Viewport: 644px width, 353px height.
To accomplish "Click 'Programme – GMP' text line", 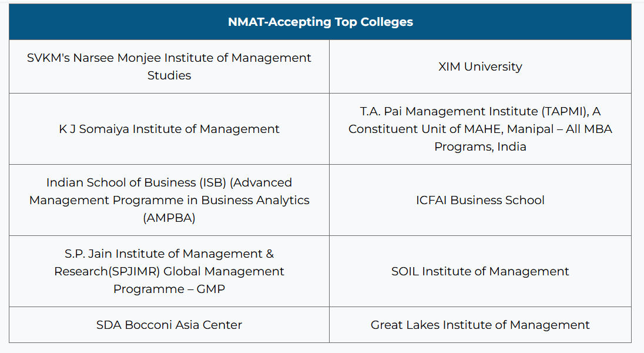I will click(x=169, y=289).
